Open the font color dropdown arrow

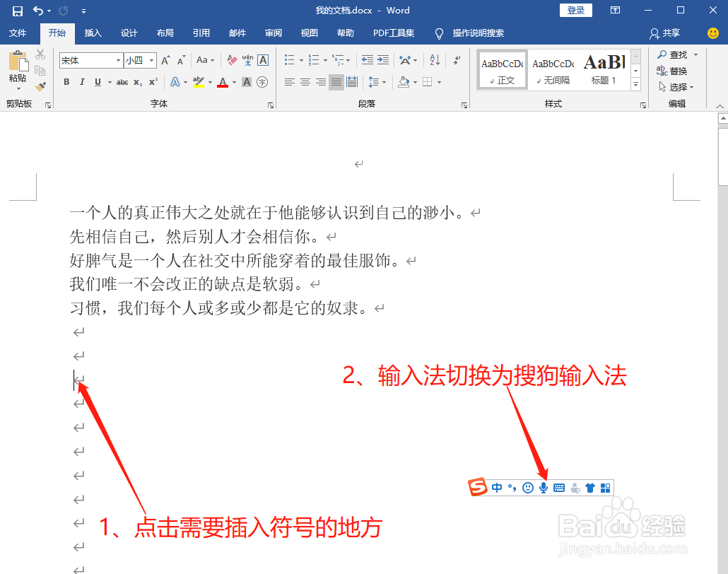coord(233,83)
